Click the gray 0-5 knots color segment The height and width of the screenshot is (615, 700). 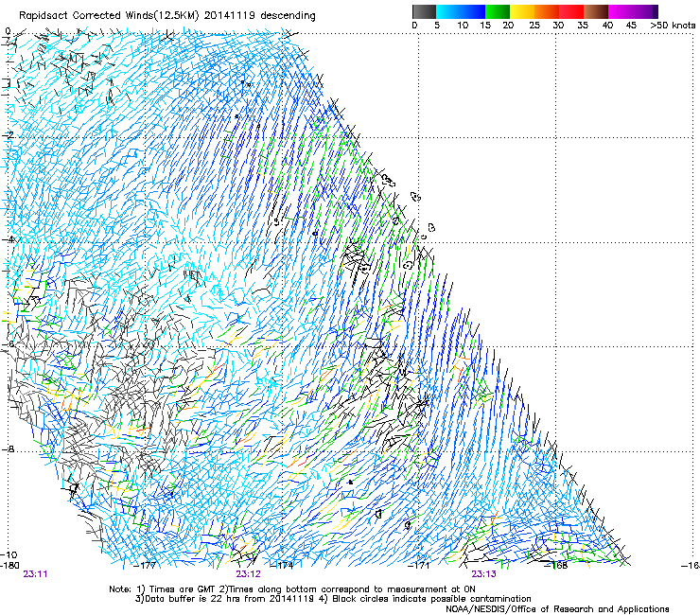[424, 11]
